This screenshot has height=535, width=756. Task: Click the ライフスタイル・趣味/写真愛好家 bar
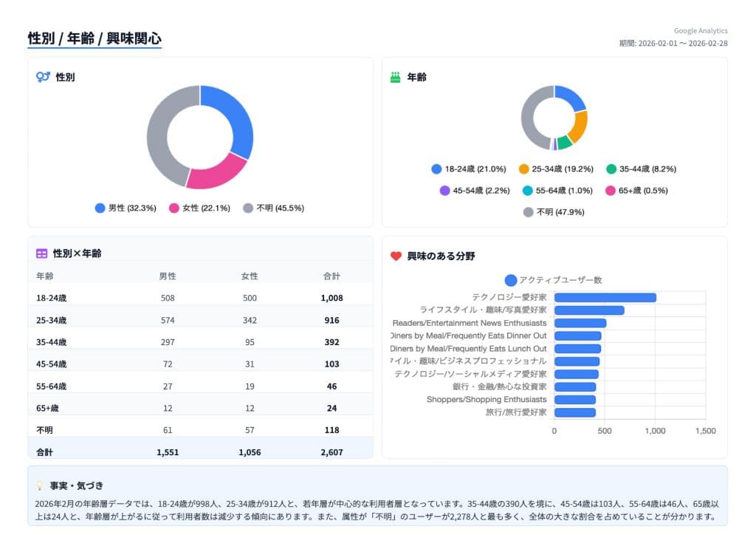(x=589, y=310)
